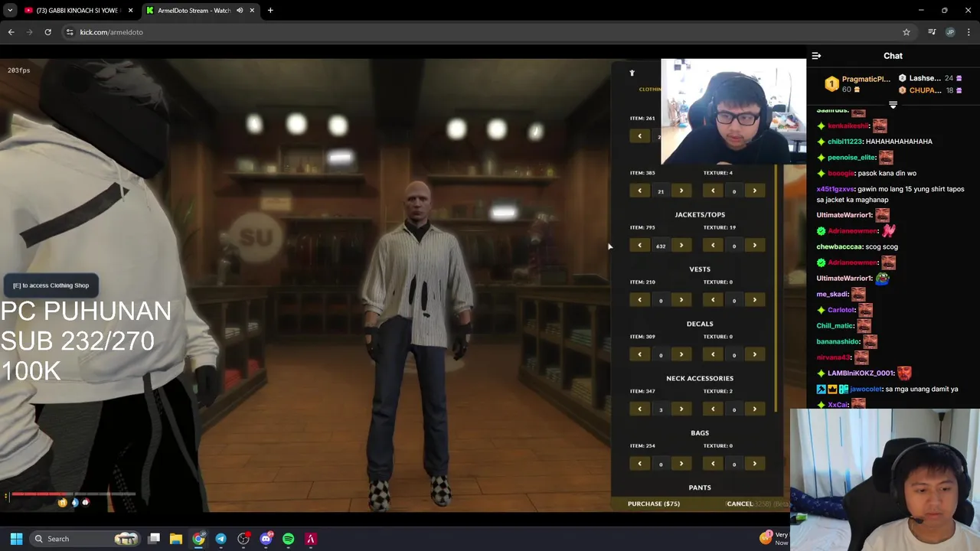
Task: Open browser media controls icon
Action: click(x=932, y=32)
